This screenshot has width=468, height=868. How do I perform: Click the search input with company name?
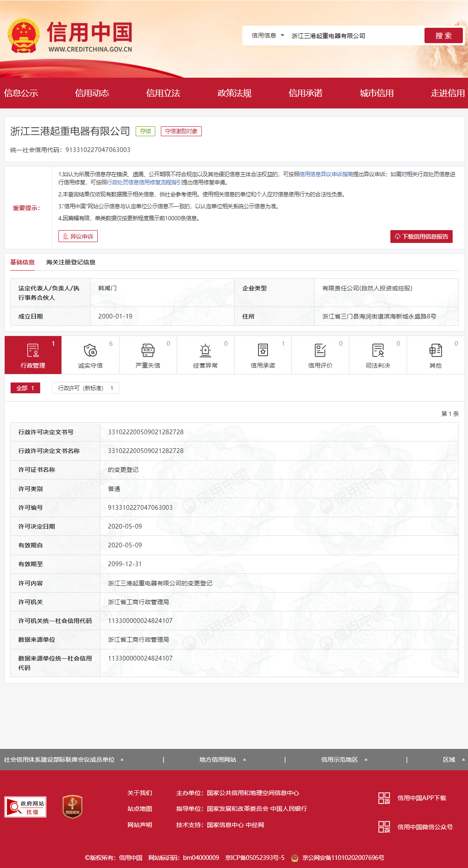(354, 35)
